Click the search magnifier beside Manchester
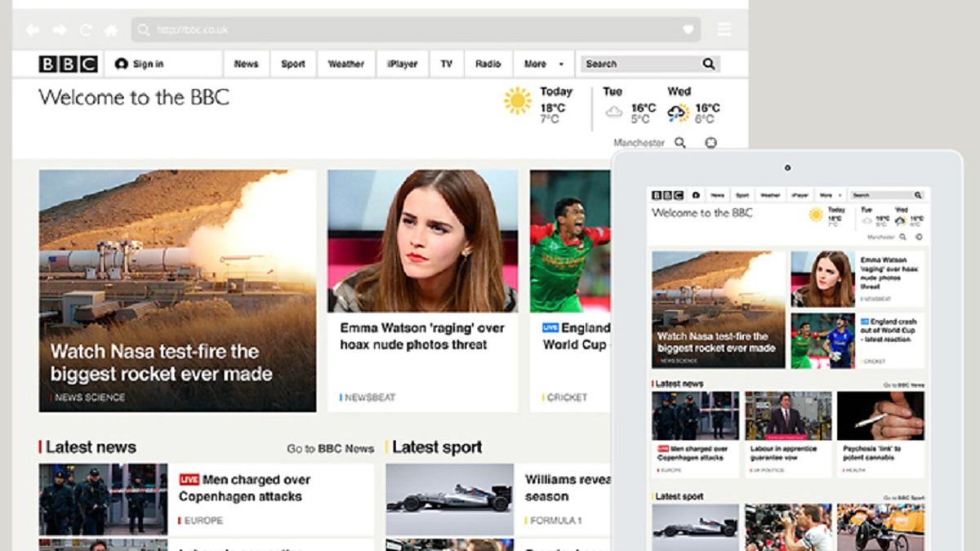This screenshot has height=551, width=980. (x=680, y=143)
